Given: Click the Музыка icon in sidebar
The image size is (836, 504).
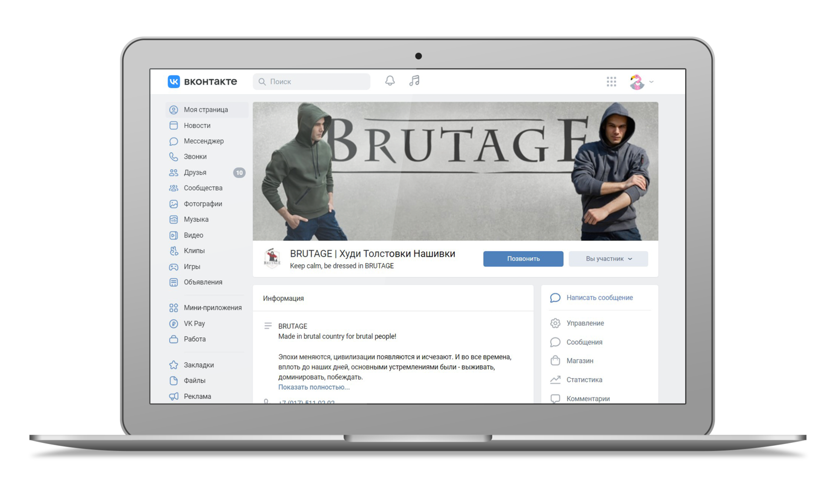Looking at the screenshot, I should tap(174, 219).
